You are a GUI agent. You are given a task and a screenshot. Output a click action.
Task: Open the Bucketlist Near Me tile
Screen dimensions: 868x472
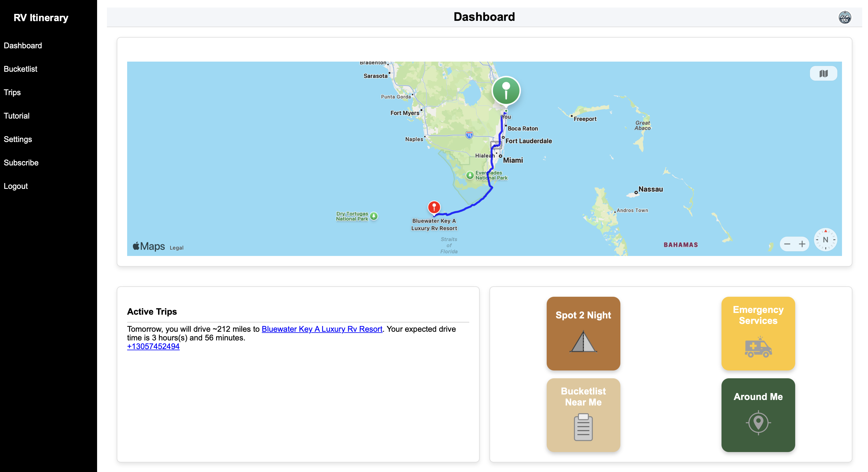pyautogui.click(x=583, y=415)
